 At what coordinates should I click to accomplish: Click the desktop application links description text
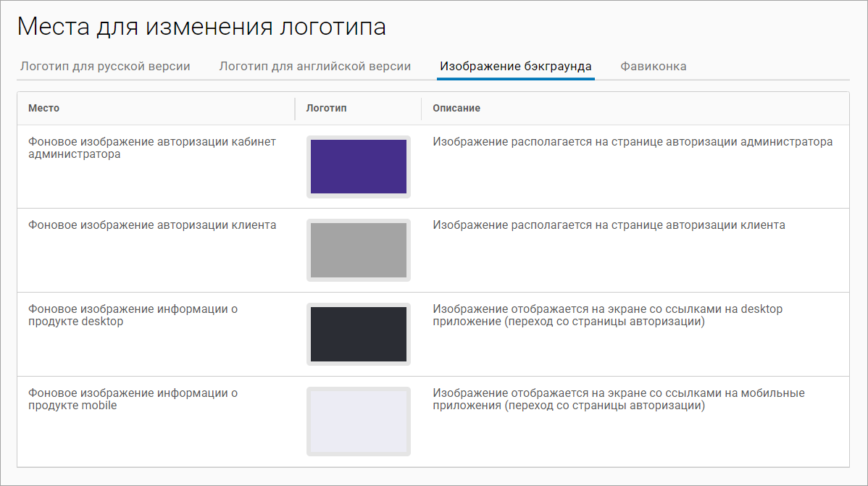(607, 315)
